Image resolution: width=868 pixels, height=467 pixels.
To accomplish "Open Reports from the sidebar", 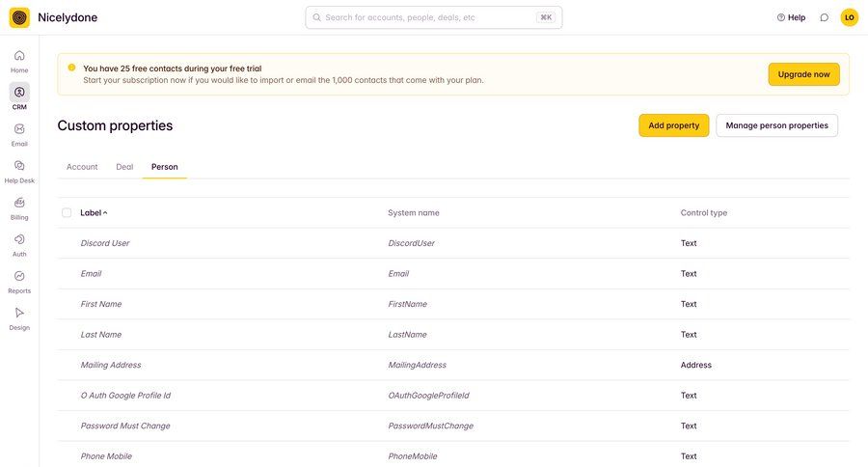I will point(19,276).
